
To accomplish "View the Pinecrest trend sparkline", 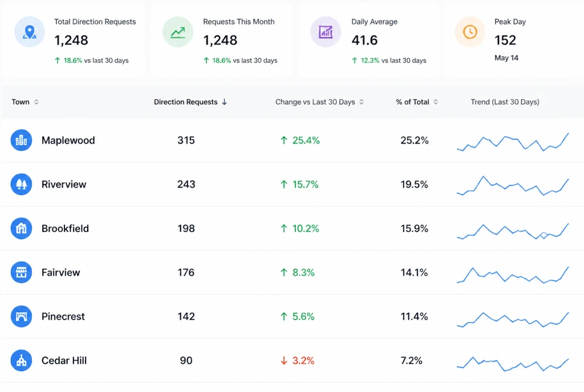I will coord(513,320).
